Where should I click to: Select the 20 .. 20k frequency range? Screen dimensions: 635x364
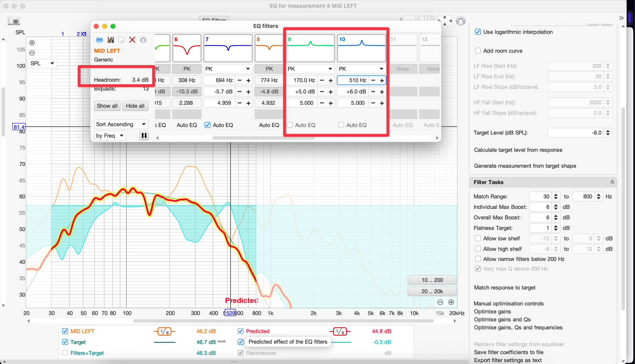(432, 291)
